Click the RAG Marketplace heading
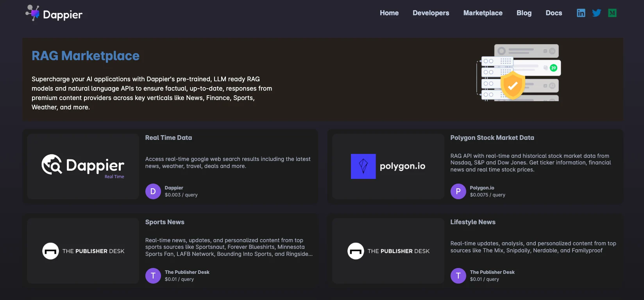This screenshot has width=644, height=300. pos(86,56)
